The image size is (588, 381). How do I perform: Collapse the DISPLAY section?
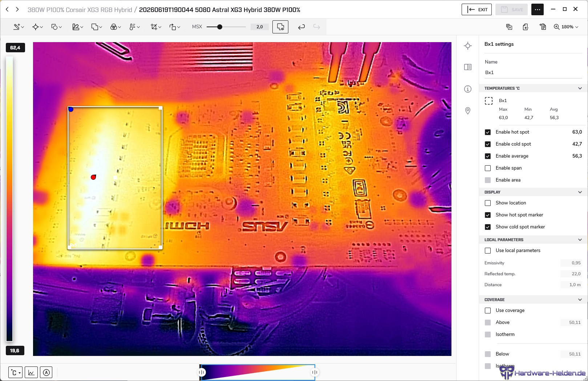pyautogui.click(x=580, y=192)
